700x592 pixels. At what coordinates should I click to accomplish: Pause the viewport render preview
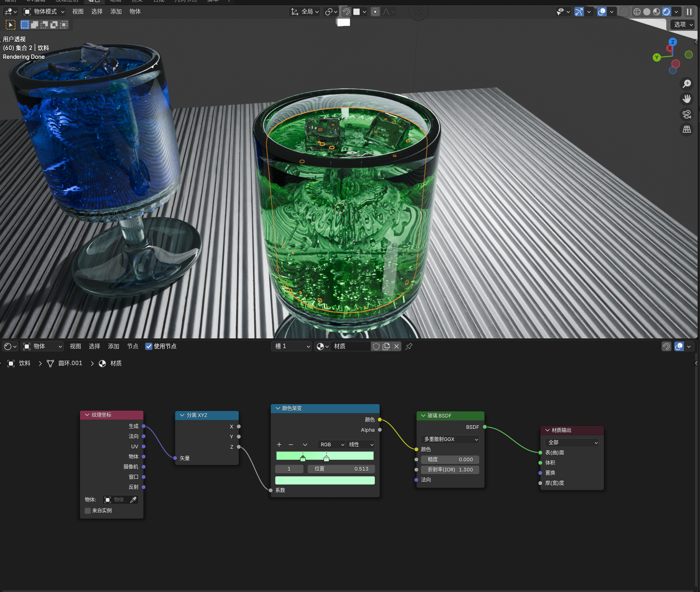pos(689,12)
